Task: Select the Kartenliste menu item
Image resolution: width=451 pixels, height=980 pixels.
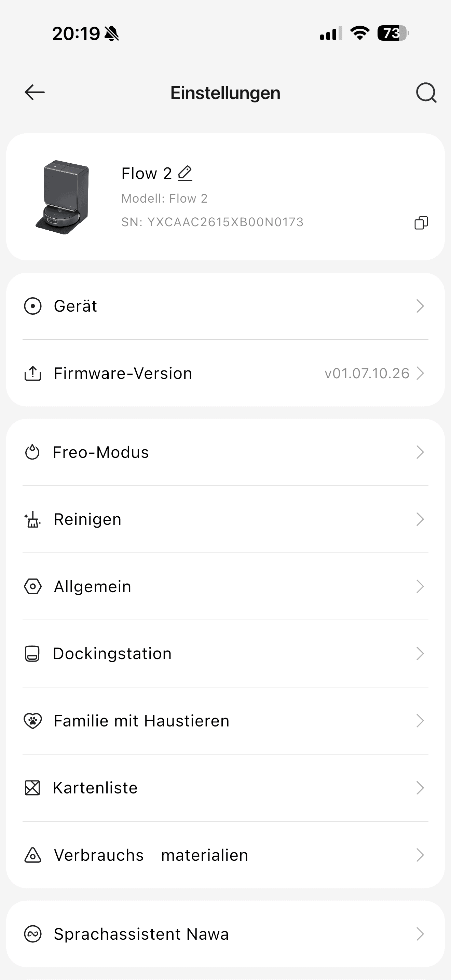Action: (95, 788)
